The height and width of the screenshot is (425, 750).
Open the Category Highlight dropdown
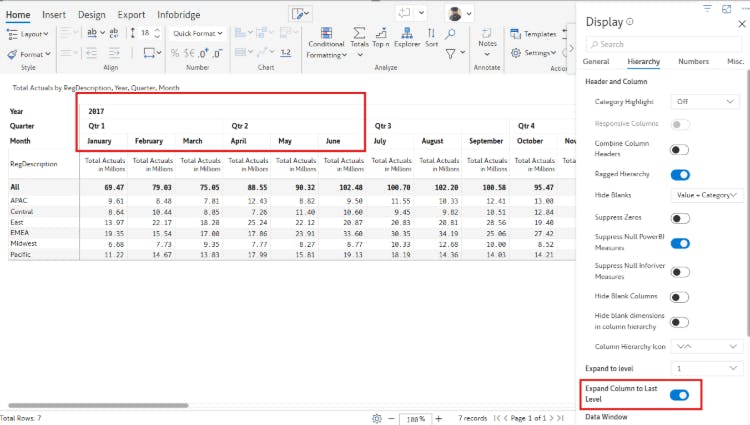707,101
